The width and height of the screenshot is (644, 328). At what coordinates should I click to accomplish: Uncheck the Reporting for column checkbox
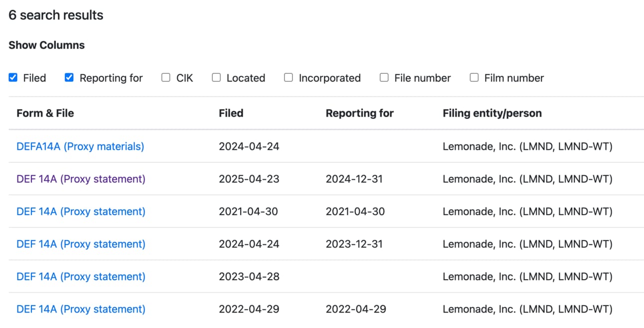[69, 78]
